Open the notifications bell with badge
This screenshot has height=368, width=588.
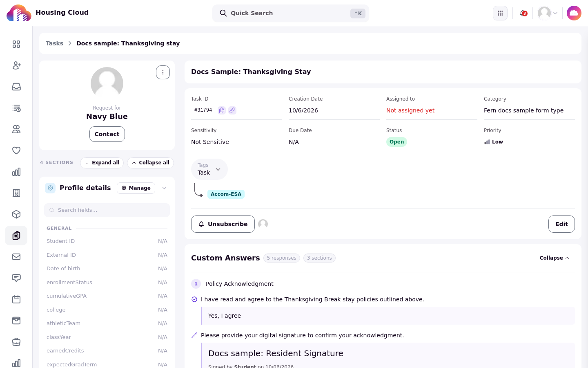[x=523, y=13]
